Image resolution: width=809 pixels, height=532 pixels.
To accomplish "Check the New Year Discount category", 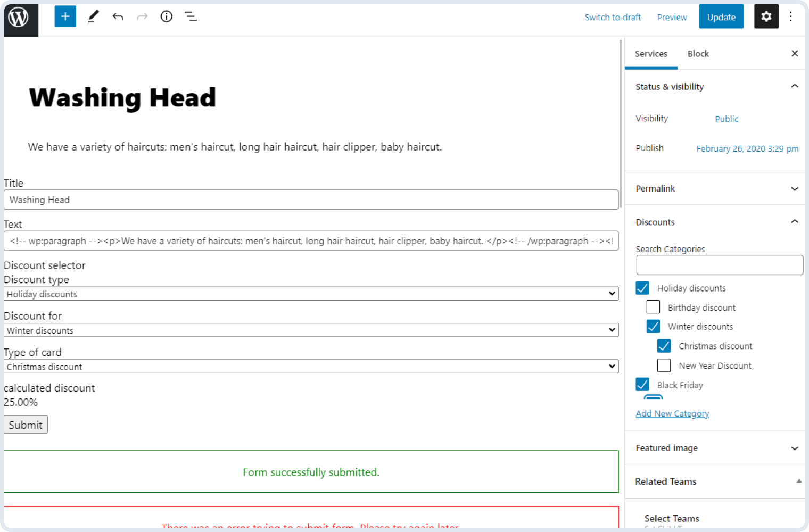I will coord(664,365).
